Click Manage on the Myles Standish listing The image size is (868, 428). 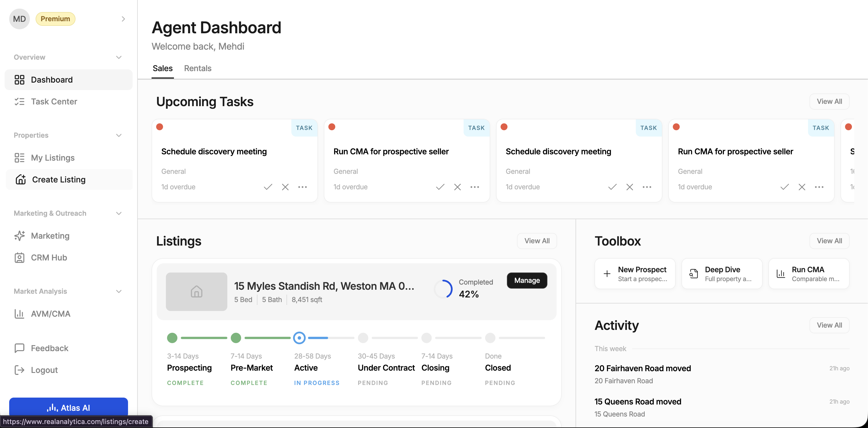point(527,280)
